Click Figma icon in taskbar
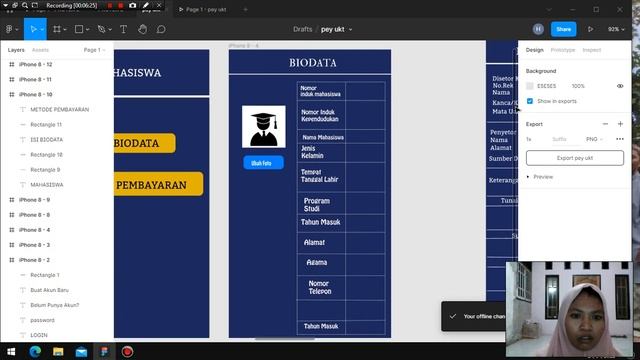The height and width of the screenshot is (360, 640). (x=104, y=351)
